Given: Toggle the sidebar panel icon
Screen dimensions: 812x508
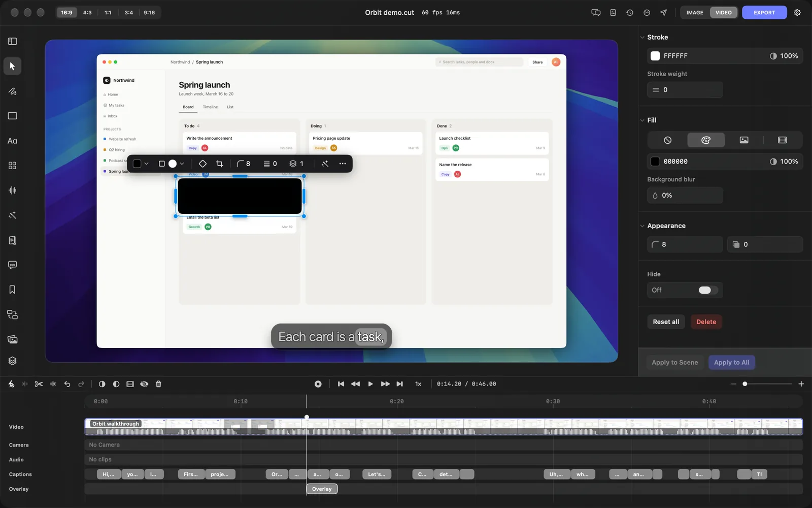Looking at the screenshot, I should [13, 41].
